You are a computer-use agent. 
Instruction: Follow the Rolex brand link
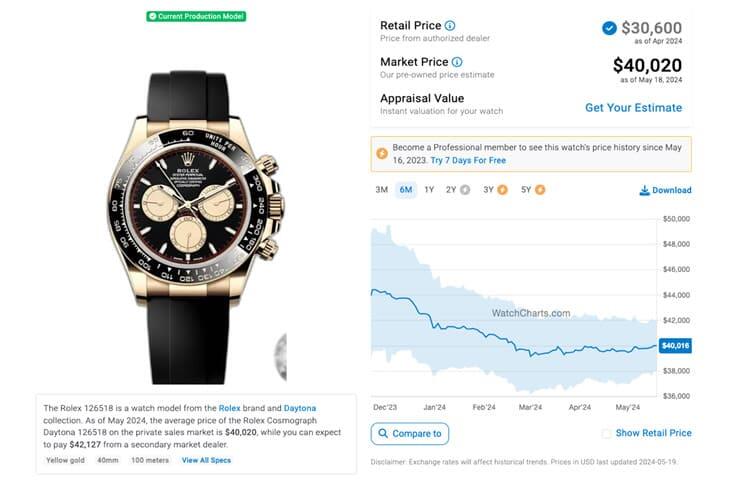pos(230,408)
